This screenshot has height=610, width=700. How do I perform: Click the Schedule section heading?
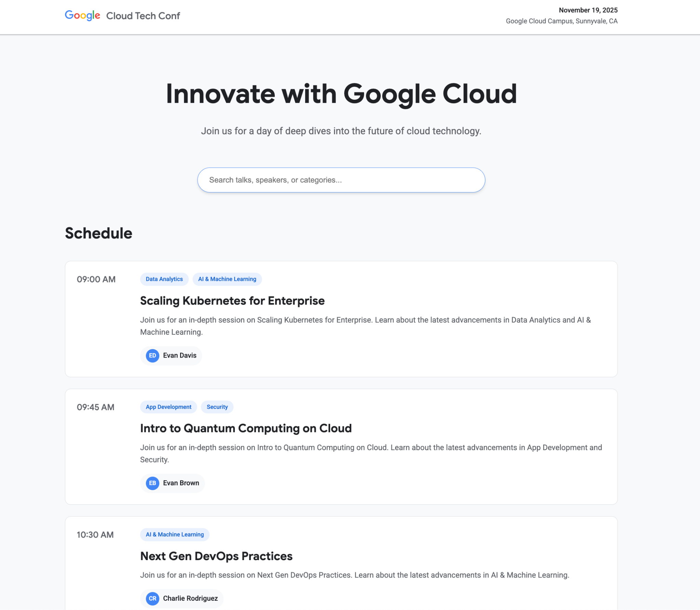click(x=98, y=233)
